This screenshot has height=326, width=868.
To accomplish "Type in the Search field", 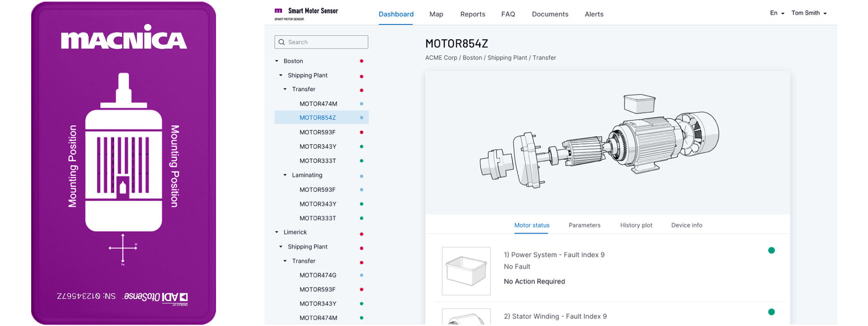I will point(325,42).
